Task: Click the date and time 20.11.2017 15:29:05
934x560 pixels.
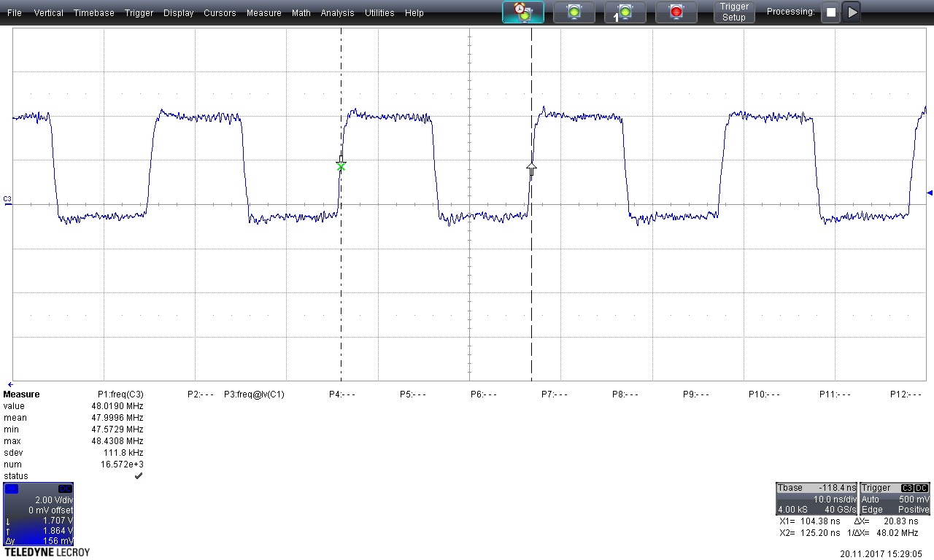Action: [881, 553]
